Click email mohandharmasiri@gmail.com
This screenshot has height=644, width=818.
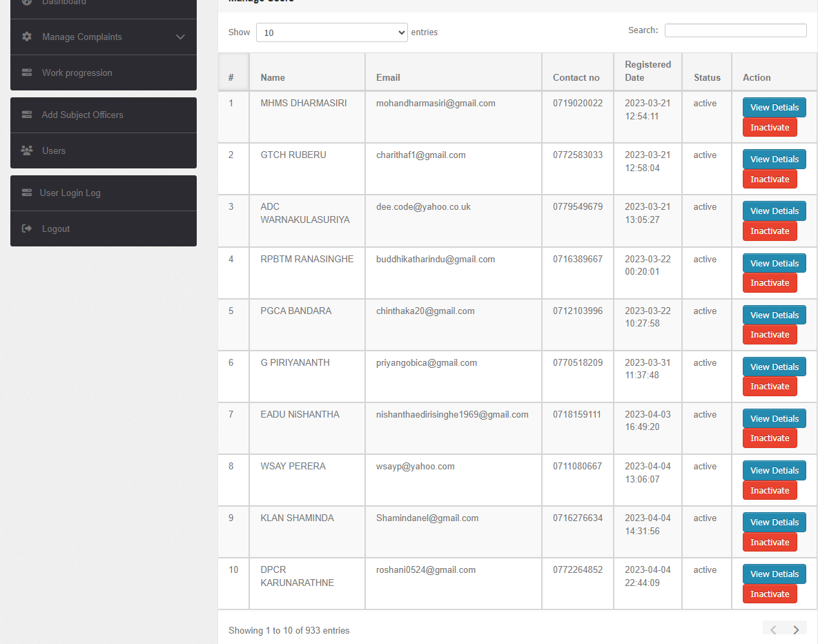(x=436, y=103)
